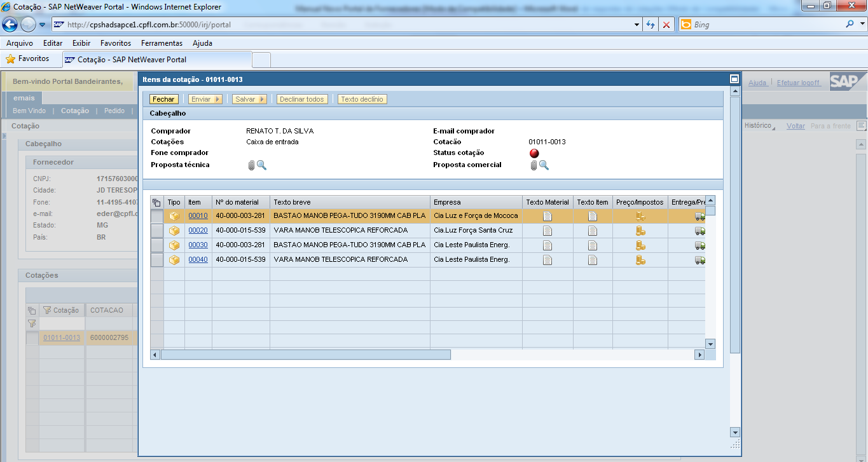This screenshot has height=462, width=868.
Task: Select row of item 00010 via row selector
Action: [156, 216]
